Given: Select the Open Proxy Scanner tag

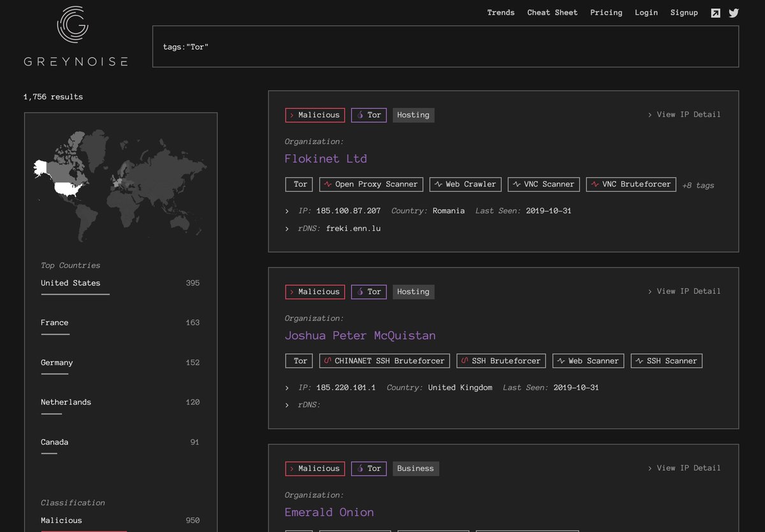Looking at the screenshot, I should click(x=371, y=184).
